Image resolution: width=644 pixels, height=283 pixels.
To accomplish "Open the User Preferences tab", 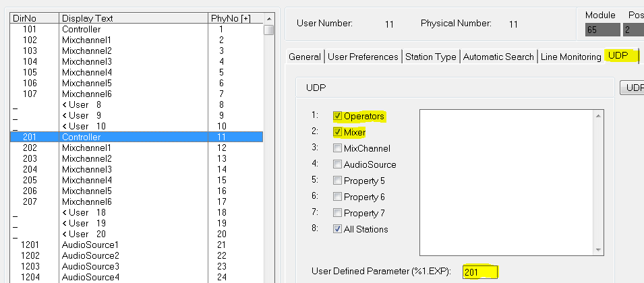I will coord(363,57).
